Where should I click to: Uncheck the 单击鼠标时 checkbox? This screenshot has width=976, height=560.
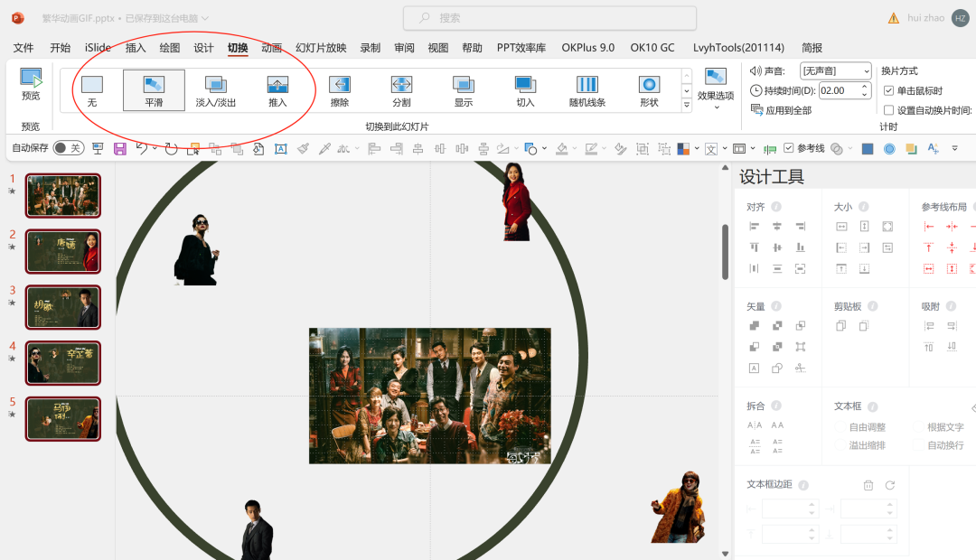[889, 91]
